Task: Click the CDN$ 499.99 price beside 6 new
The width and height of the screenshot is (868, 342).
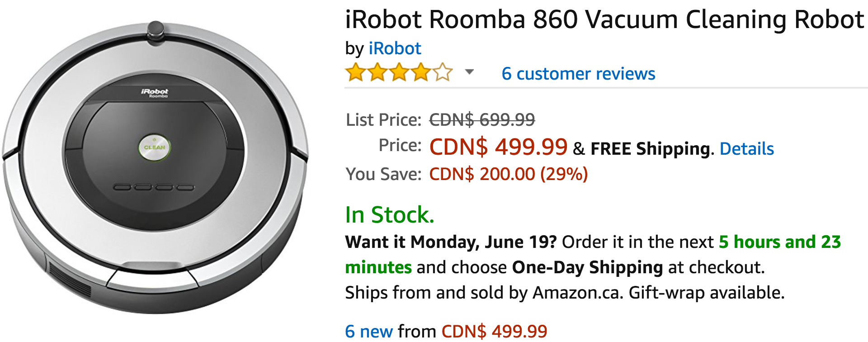Action: [x=494, y=332]
